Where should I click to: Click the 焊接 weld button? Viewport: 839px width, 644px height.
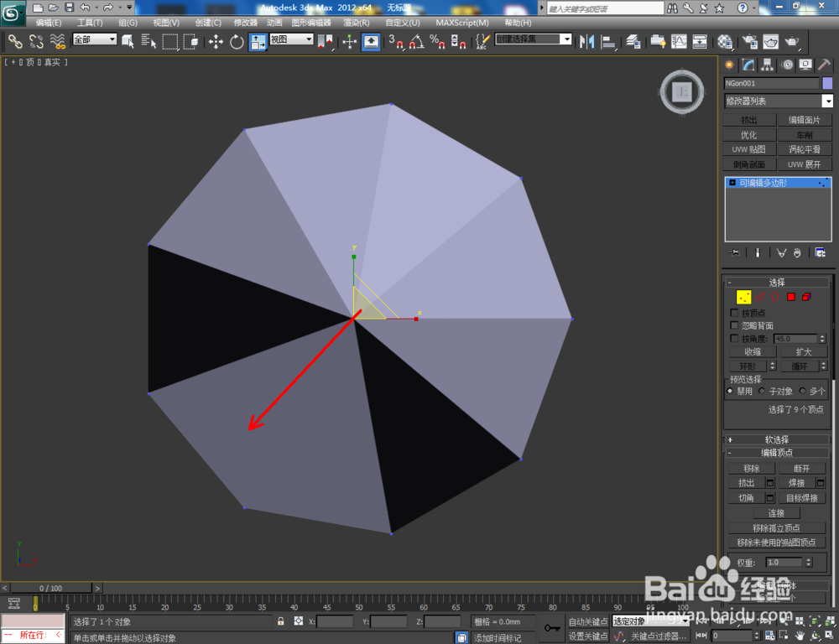796,483
